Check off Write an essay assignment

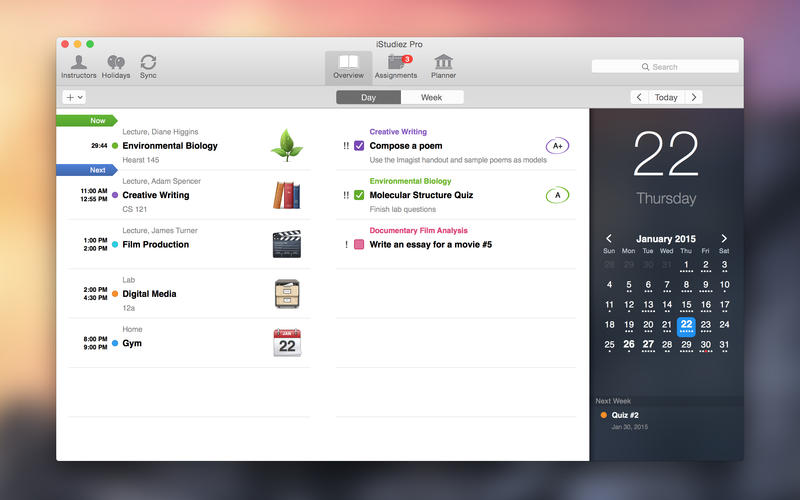[x=359, y=244]
